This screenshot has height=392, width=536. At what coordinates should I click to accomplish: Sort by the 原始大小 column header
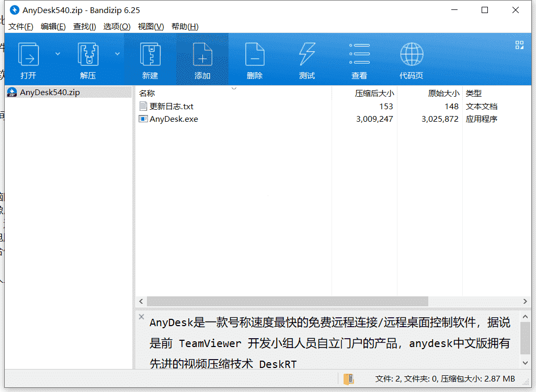click(430, 94)
